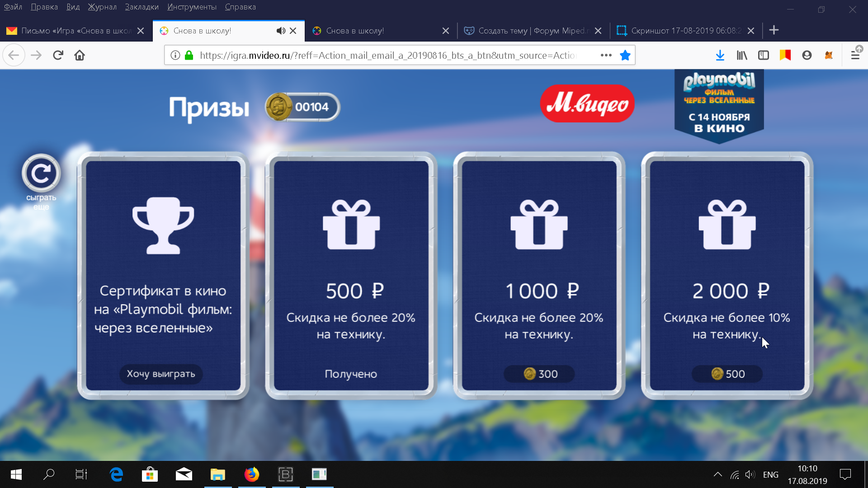Click the gift icon on the 500 ₽ card
The height and width of the screenshot is (488, 868).
click(x=351, y=225)
